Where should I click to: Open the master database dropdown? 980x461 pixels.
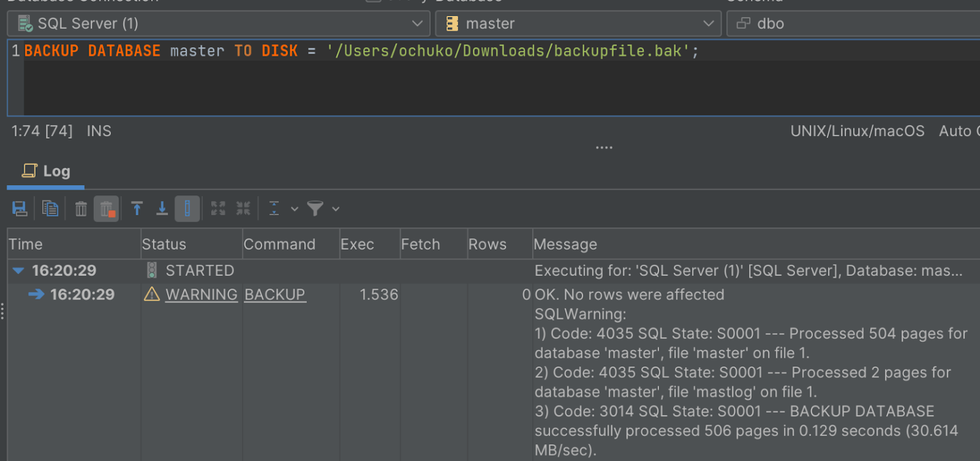tap(709, 23)
